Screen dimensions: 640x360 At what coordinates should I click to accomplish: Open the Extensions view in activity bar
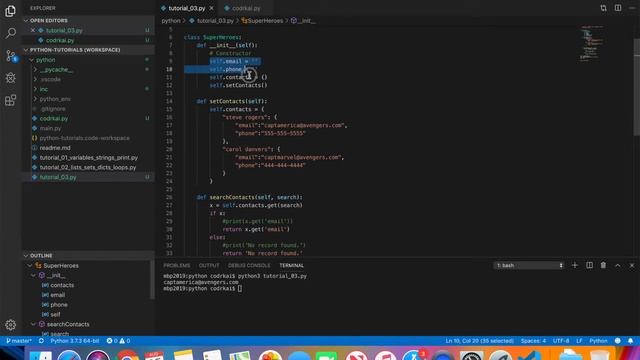pyautogui.click(x=11, y=100)
